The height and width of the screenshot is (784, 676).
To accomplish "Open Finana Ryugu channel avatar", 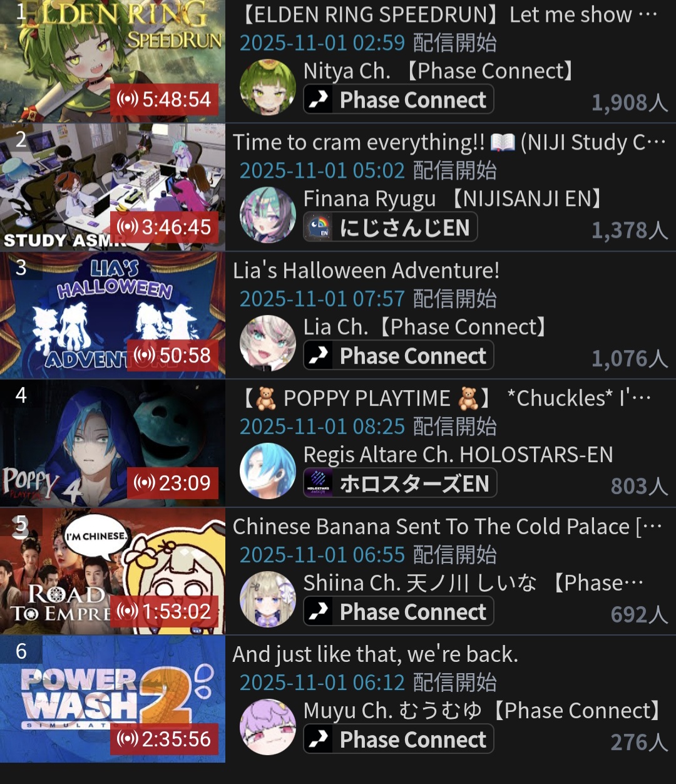I will tap(268, 215).
